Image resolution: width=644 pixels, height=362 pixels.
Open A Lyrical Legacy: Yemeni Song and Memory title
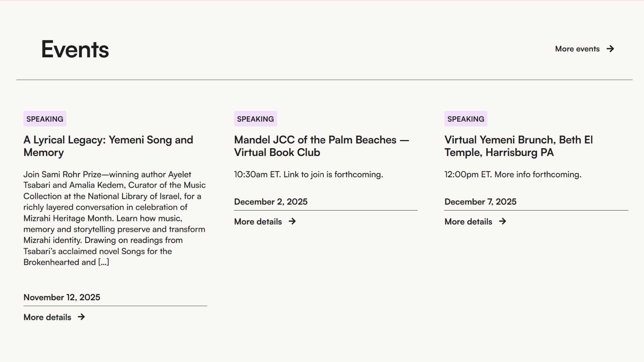[108, 146]
